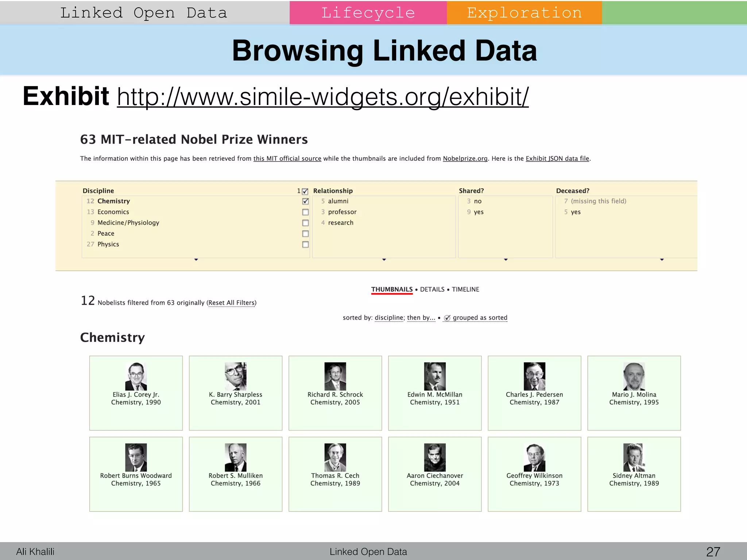Switch to the DETAILS view tab
This screenshot has width=747, height=560.
point(432,289)
